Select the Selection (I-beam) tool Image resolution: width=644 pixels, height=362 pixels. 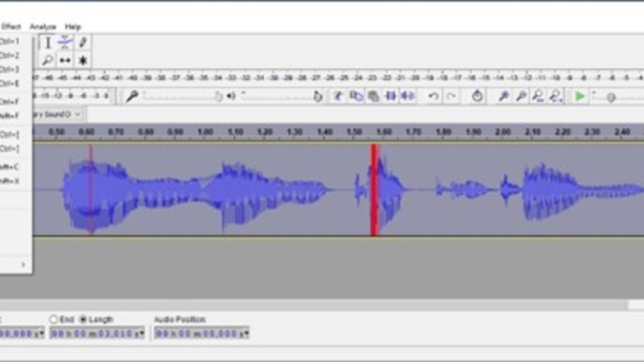47,43
